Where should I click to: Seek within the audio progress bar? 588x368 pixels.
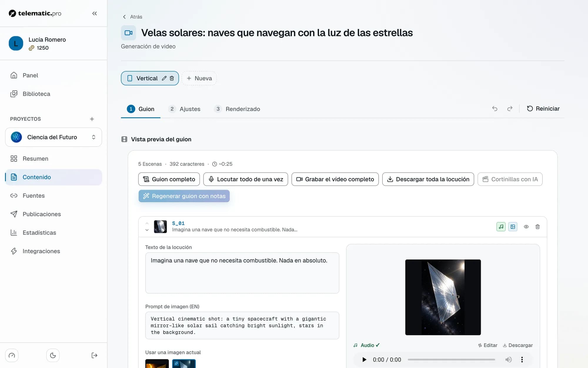click(451, 359)
